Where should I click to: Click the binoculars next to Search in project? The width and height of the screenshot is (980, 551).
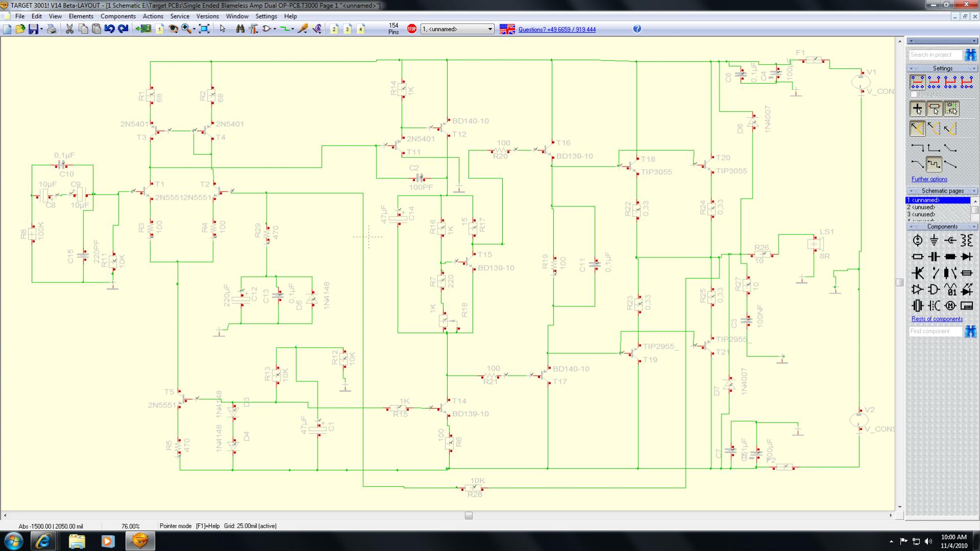coord(971,55)
